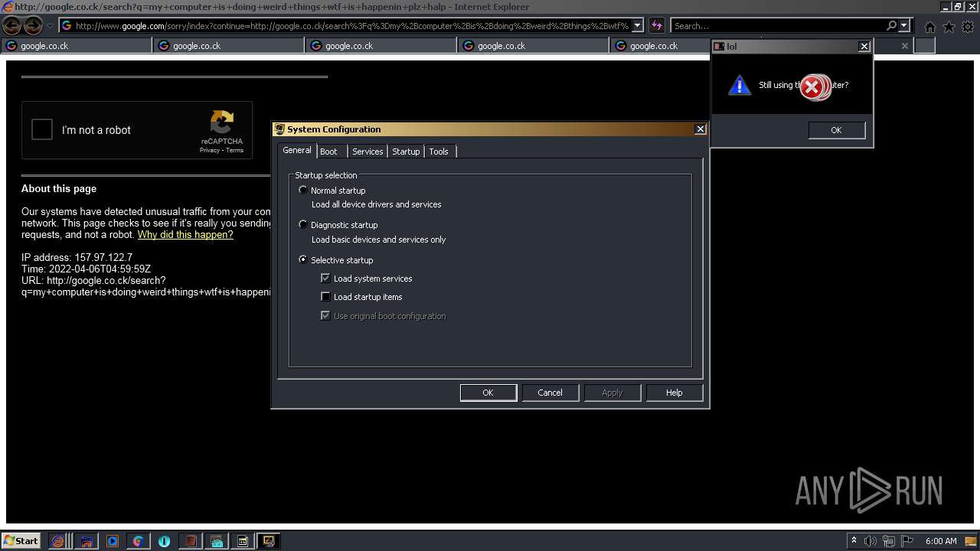
Task: Click the search magnifier icon
Action: (x=891, y=26)
